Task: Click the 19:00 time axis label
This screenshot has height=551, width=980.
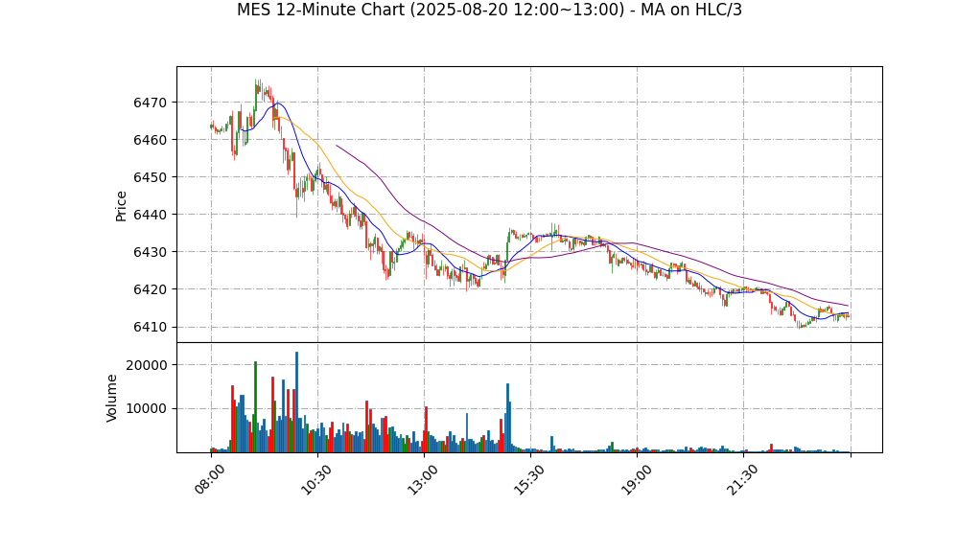Action: point(635,479)
